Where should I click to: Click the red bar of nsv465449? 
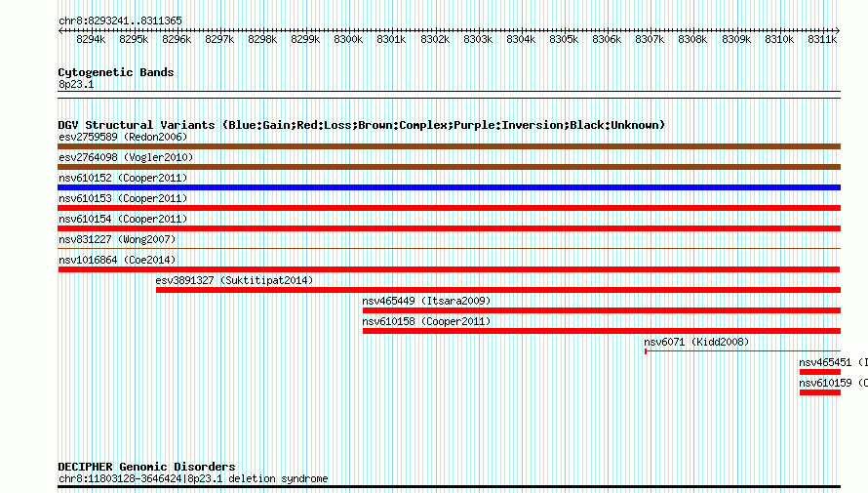pyautogui.click(x=602, y=310)
